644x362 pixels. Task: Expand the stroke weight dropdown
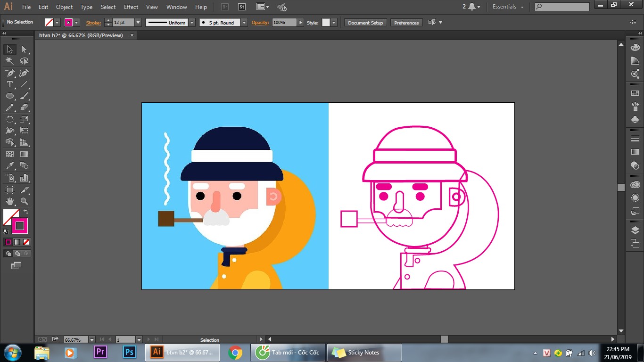[x=138, y=23]
